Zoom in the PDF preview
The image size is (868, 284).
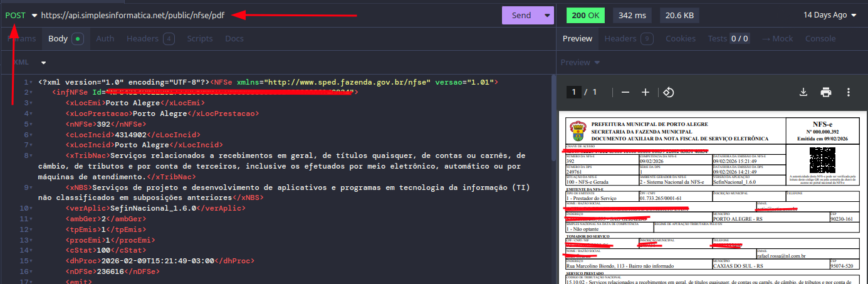tap(646, 93)
